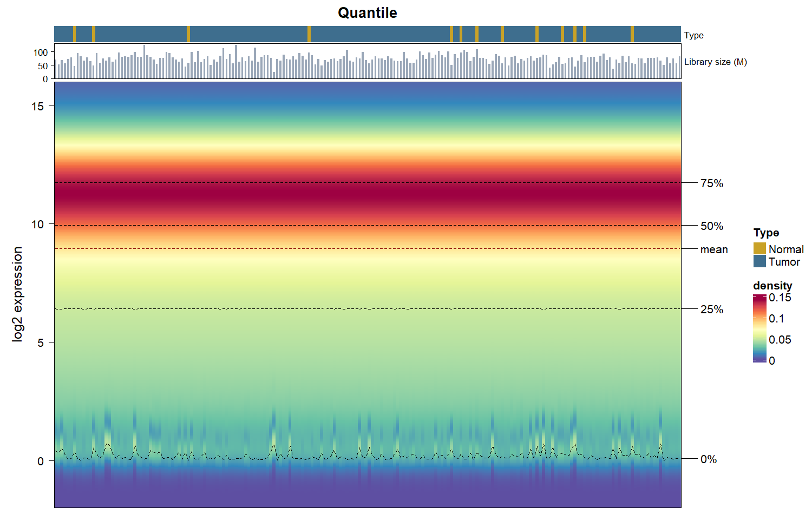Click the library size tick '100'
This screenshot has height=514, width=812.
[41, 52]
